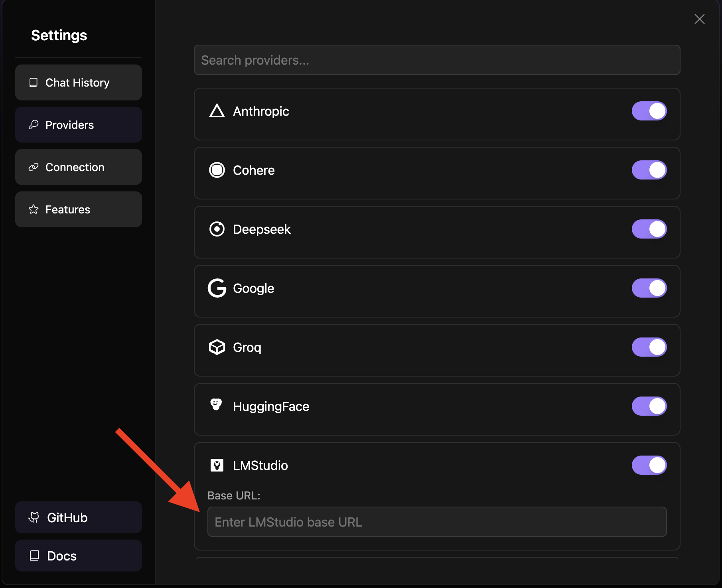This screenshot has width=722, height=588.
Task: Click the Cohere provider icon
Action: (x=217, y=170)
